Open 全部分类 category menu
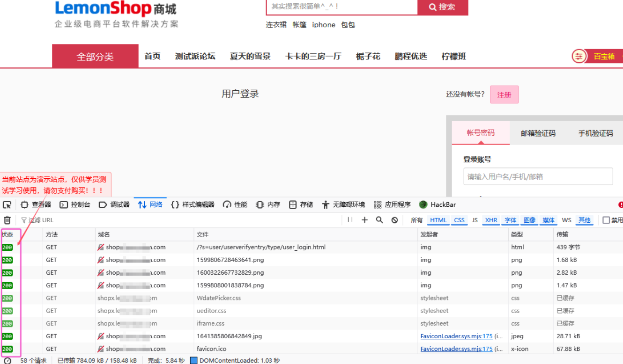Viewport: 623px width, 364px height. (x=95, y=57)
